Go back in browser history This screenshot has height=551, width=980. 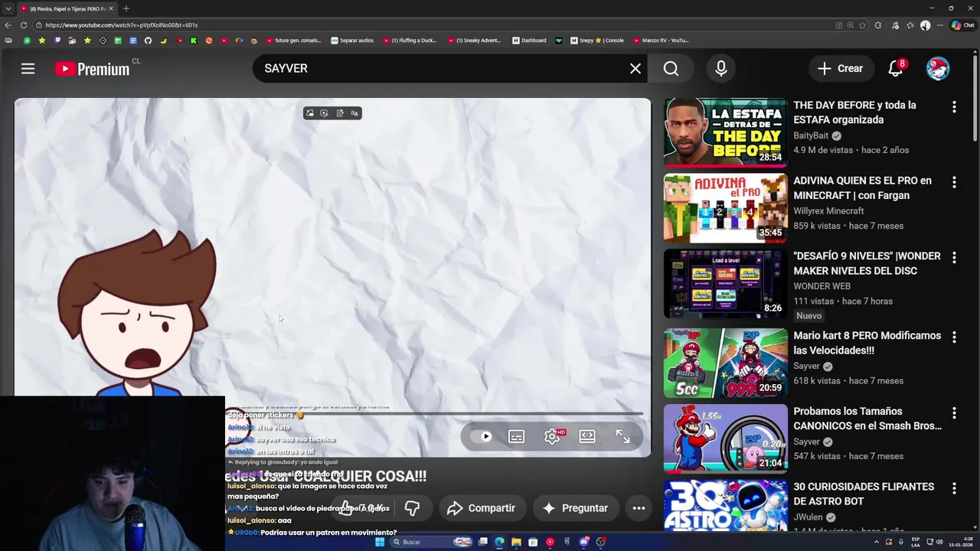pyautogui.click(x=8, y=25)
